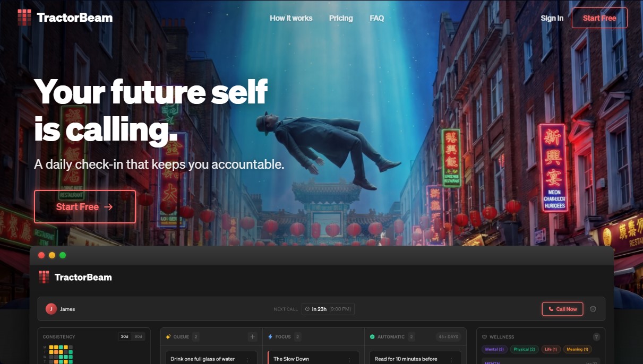This screenshot has height=364, width=643.
Task: Open the options menu on the water card
Action: point(247,360)
